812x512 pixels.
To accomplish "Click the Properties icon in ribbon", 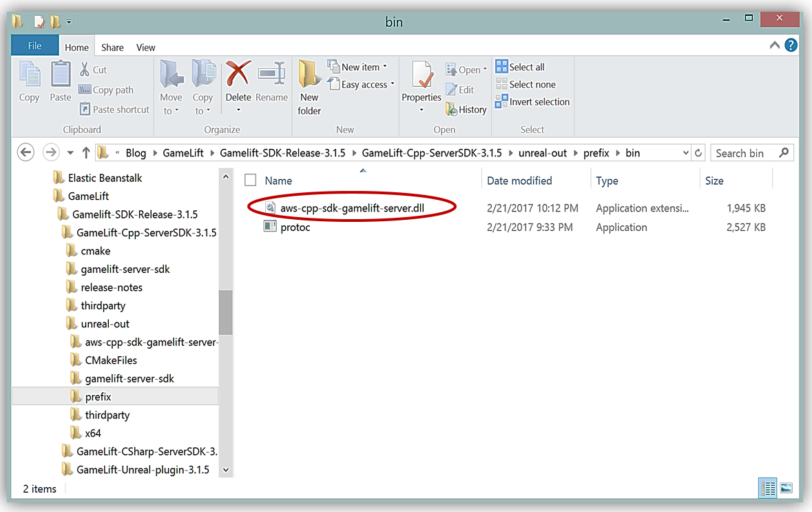I will point(421,76).
